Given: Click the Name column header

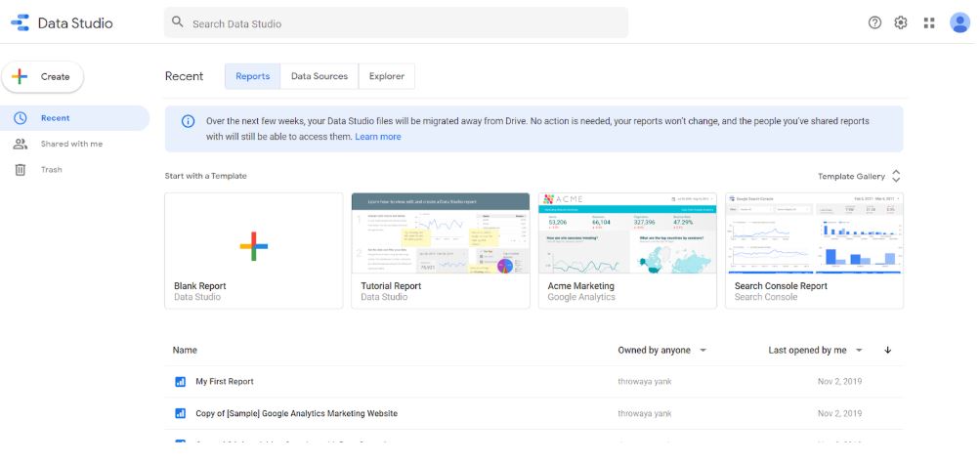Looking at the screenshot, I should [185, 350].
